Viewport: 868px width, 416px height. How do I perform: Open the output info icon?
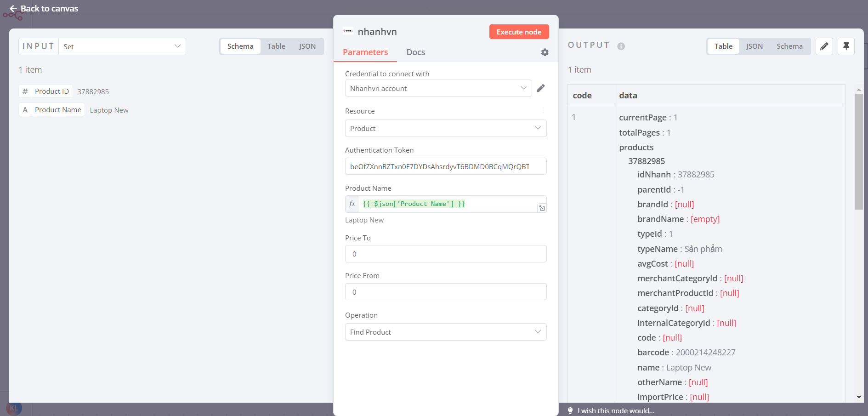(x=621, y=46)
